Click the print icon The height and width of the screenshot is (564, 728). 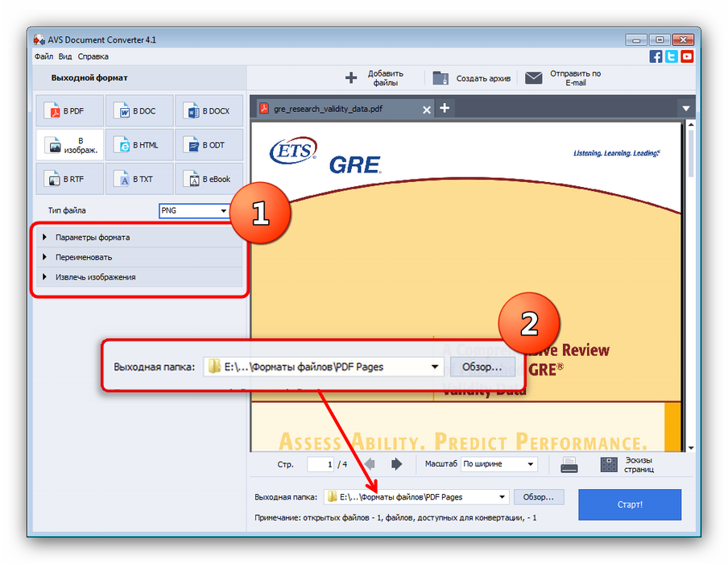click(569, 464)
